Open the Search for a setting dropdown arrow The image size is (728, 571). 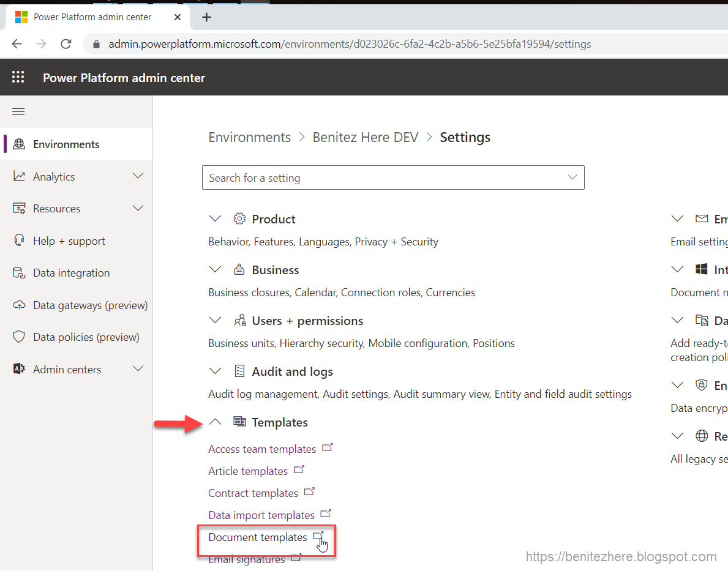pos(572,177)
